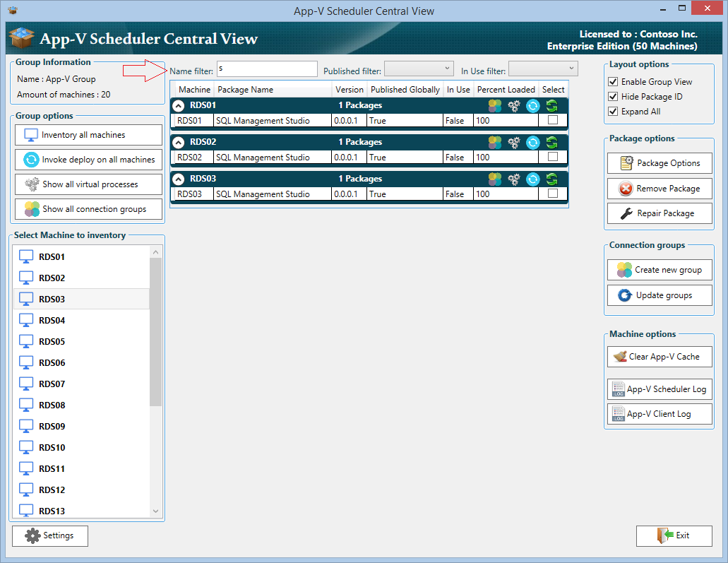Clear the App-V Cache
Screen dimensions: 728x563
660,357
